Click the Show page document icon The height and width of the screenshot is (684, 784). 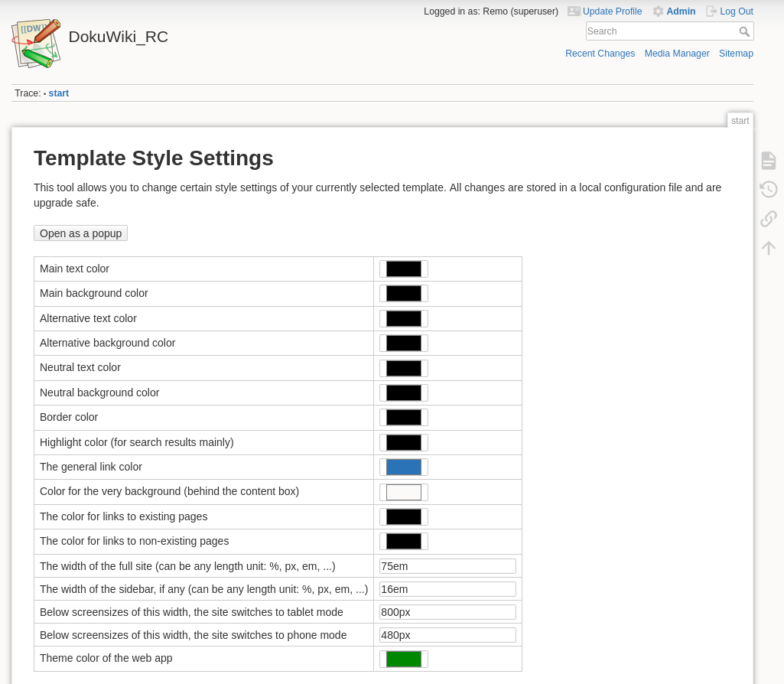[x=768, y=160]
